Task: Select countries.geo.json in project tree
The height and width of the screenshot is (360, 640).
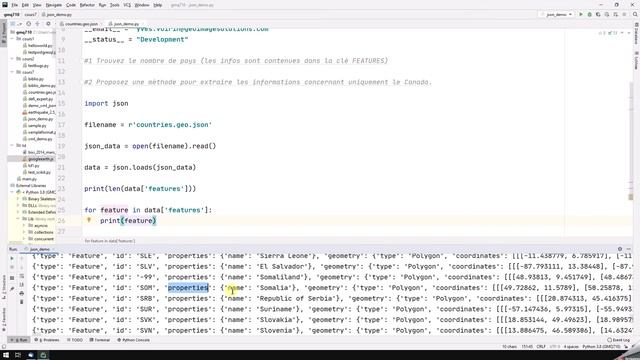Action: pyautogui.click(x=39, y=92)
